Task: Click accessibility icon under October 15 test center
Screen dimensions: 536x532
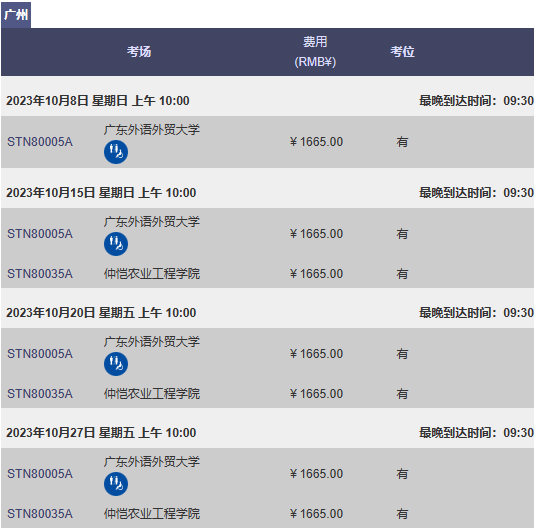Action: tap(116, 244)
